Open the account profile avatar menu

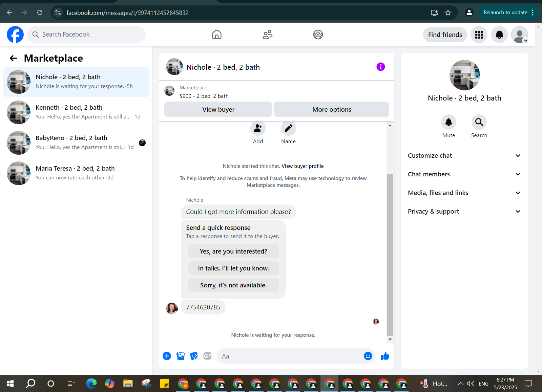tap(520, 35)
